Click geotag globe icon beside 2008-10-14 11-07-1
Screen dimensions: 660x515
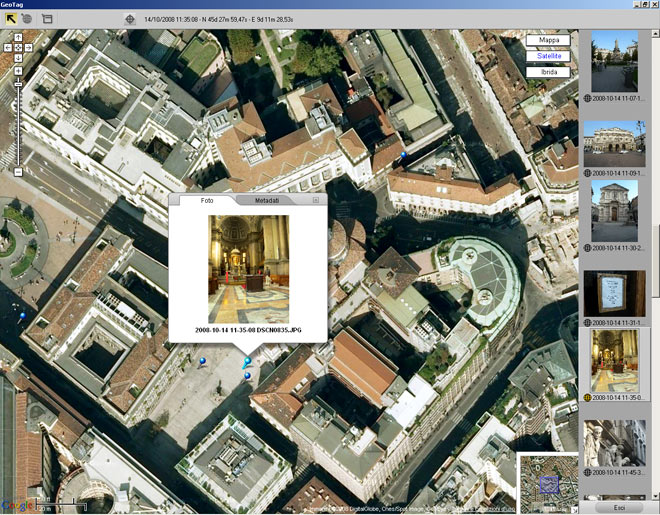pyautogui.click(x=588, y=98)
